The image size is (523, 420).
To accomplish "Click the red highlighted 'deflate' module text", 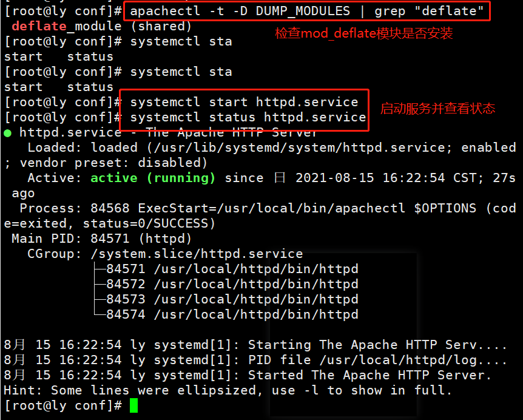I will (39, 26).
